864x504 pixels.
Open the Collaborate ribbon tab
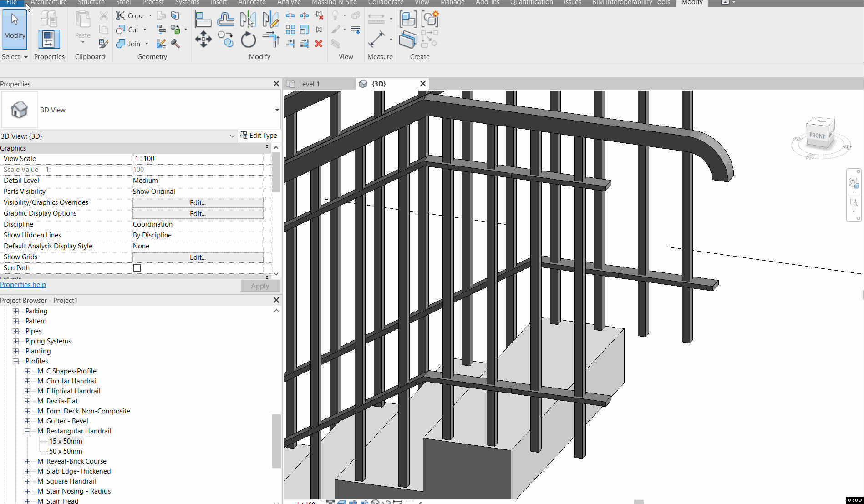pos(386,3)
